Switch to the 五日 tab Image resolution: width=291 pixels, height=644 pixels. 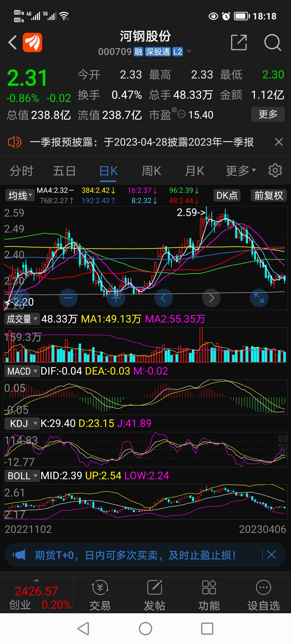tap(64, 171)
